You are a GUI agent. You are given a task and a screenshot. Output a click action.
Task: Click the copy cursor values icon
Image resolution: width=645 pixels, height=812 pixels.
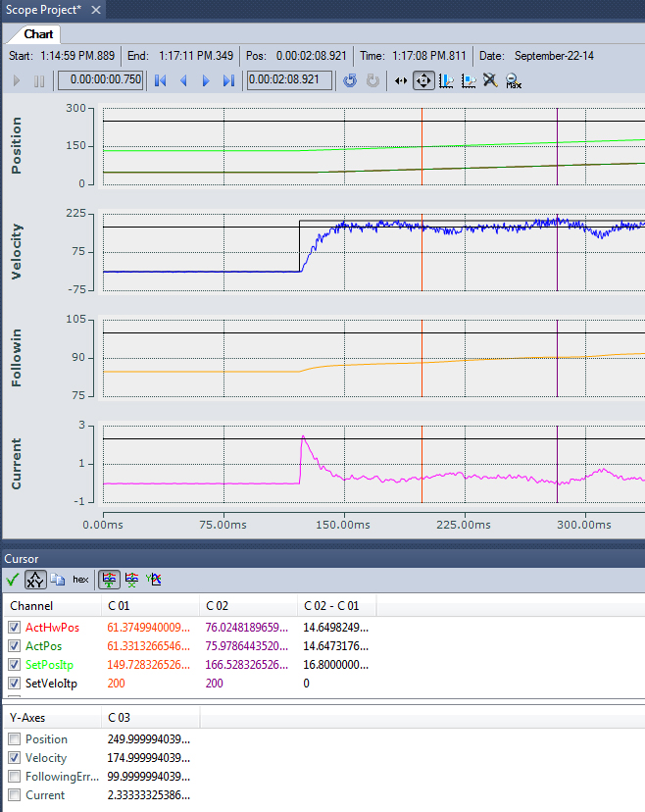(58, 580)
